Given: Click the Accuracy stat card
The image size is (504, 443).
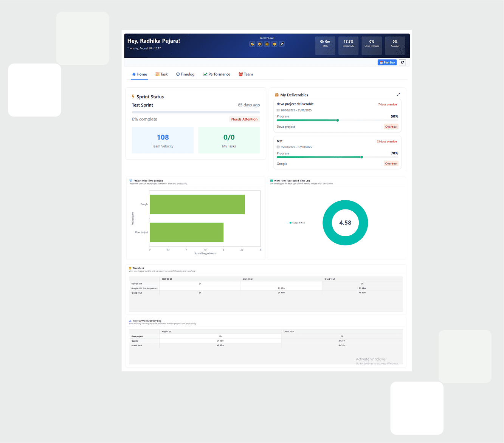Looking at the screenshot, I should click(x=395, y=46).
